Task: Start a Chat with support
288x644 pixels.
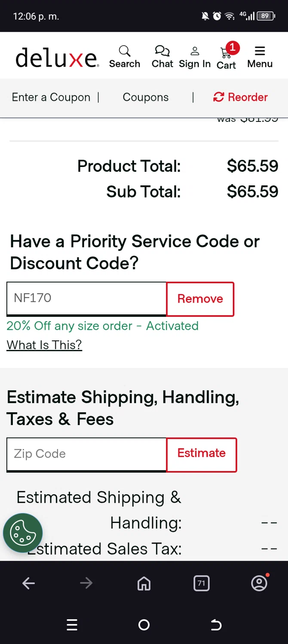Action: point(162,57)
